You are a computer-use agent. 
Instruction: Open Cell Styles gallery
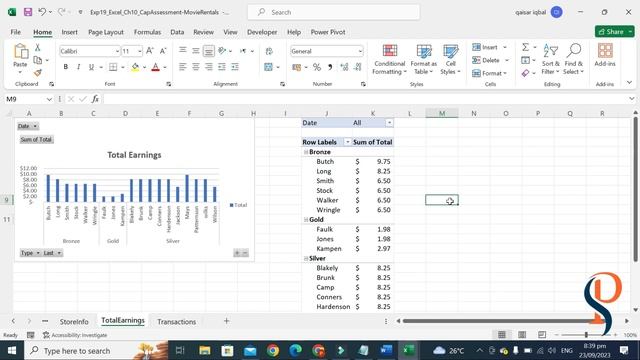(450, 60)
